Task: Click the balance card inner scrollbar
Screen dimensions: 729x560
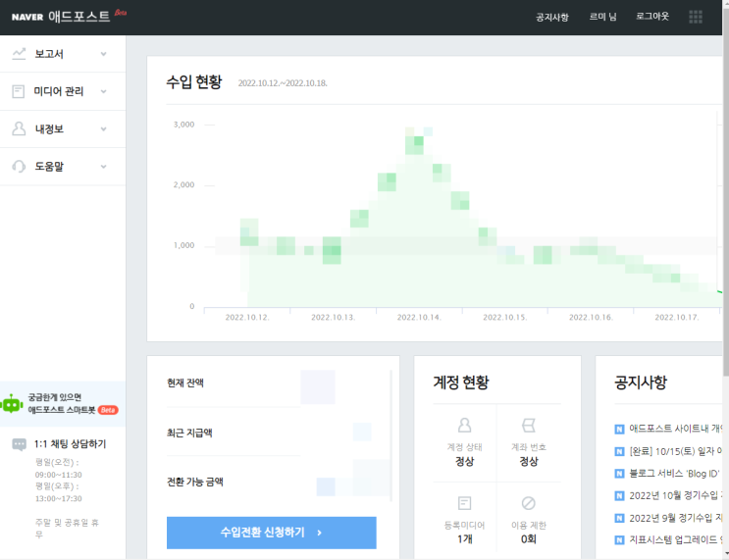Action: pyautogui.click(x=391, y=435)
